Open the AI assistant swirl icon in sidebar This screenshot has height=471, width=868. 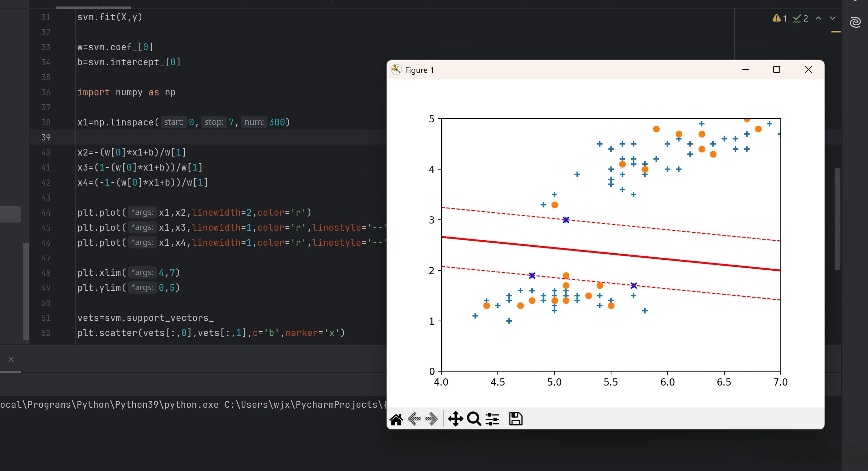pos(855,23)
